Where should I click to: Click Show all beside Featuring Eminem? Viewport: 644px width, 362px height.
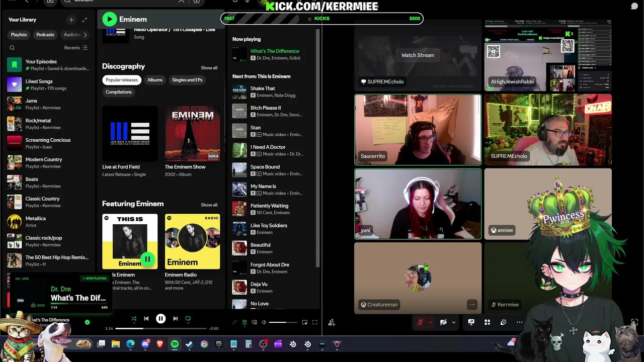pyautogui.click(x=209, y=205)
